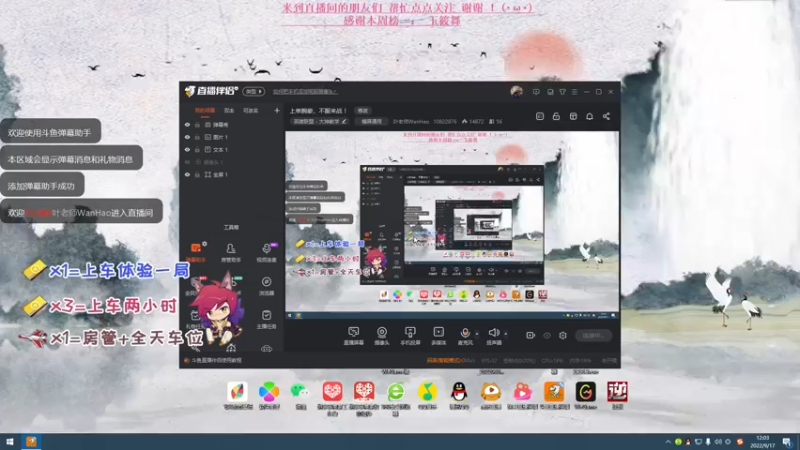Hide the 图片 1 source with its eye icon
This screenshot has height=450, width=800.
click(x=187, y=137)
